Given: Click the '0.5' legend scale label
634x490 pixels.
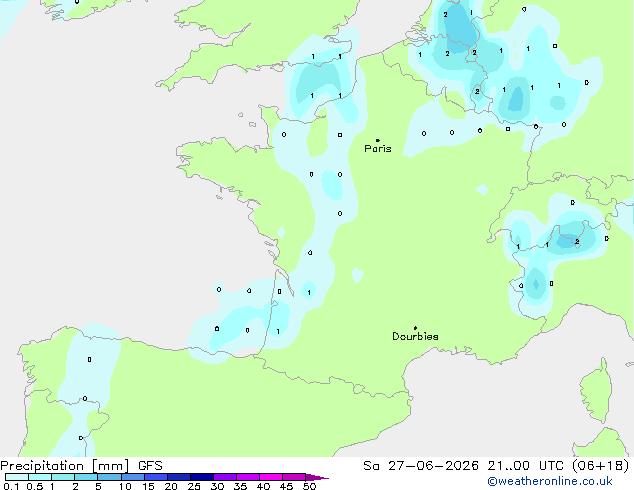Looking at the screenshot, I should pyautogui.click(x=35, y=486).
